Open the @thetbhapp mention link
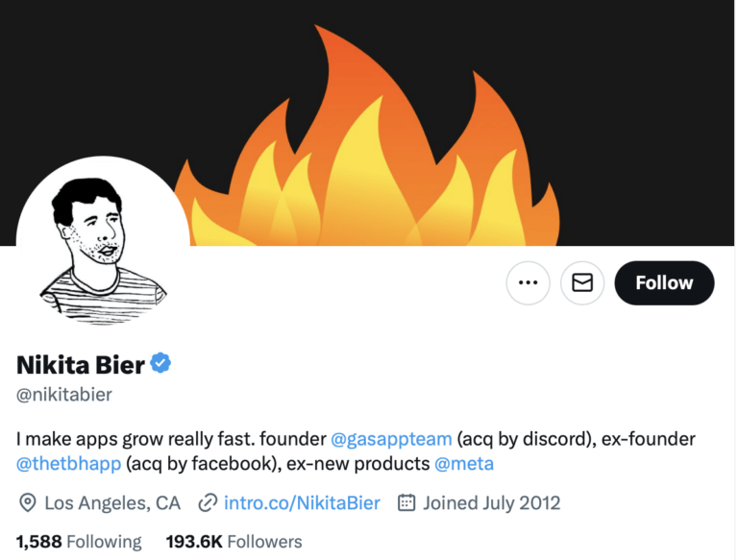The width and height of the screenshot is (738, 560). [68, 464]
